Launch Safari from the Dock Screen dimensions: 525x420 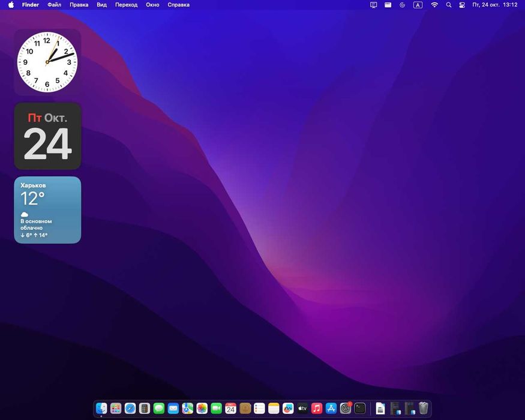(130, 408)
